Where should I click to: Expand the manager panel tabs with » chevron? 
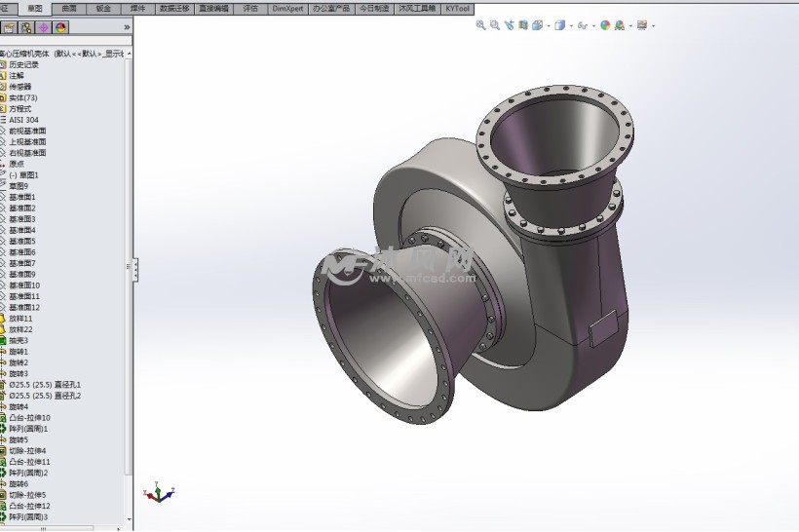[126, 27]
